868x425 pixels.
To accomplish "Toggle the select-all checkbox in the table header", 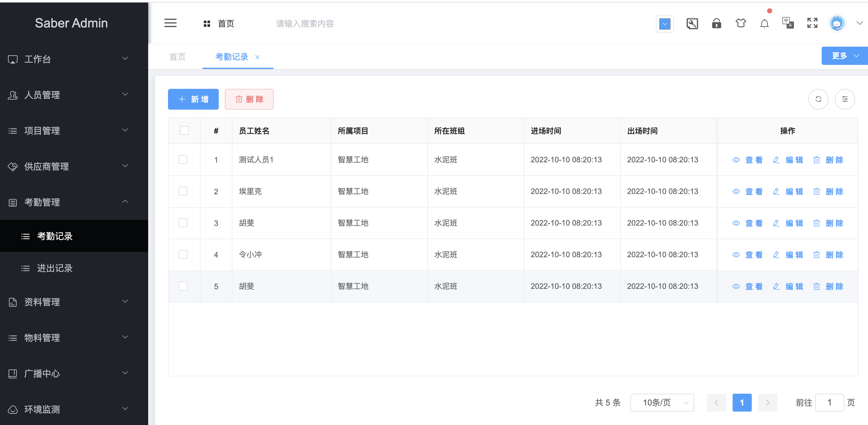I will coord(184,130).
